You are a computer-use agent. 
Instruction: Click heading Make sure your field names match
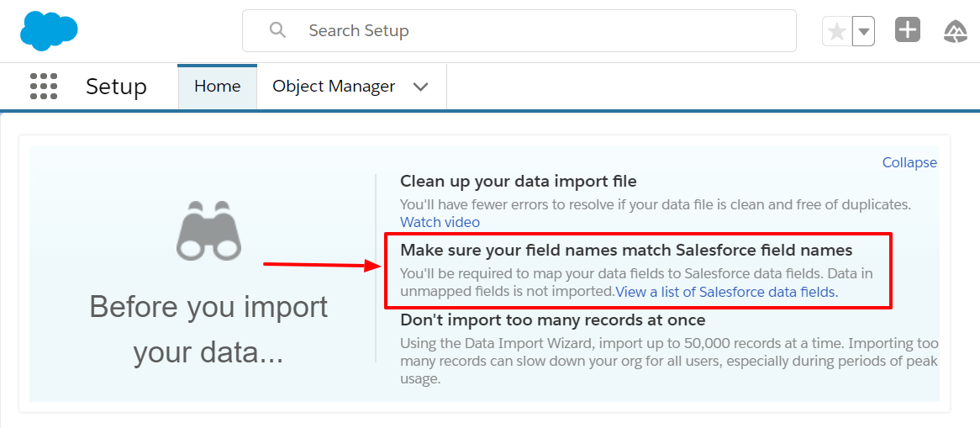pos(626,251)
